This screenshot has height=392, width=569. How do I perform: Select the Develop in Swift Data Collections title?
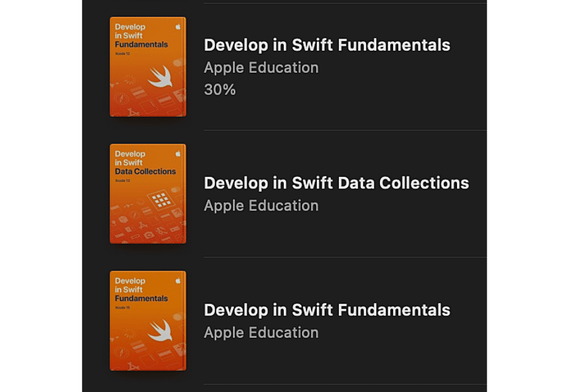point(336,183)
